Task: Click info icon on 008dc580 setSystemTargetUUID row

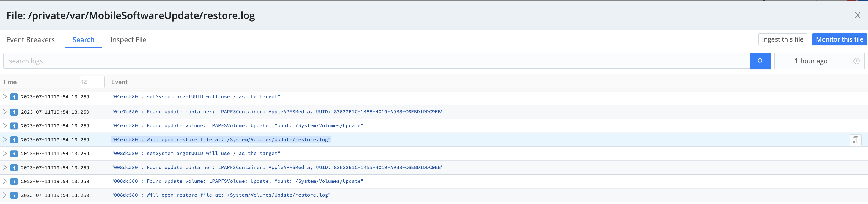Action: (x=14, y=154)
